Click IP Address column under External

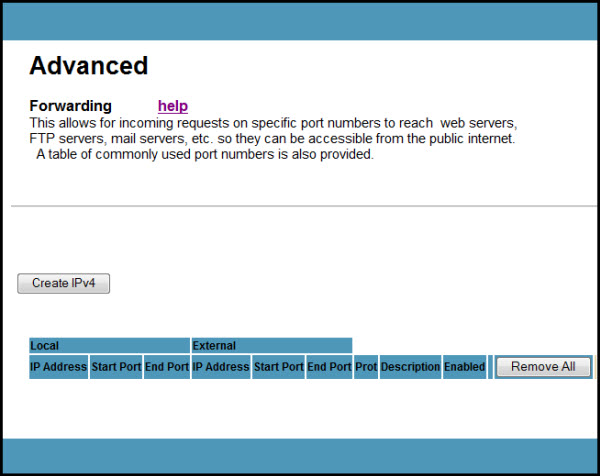coord(221,367)
